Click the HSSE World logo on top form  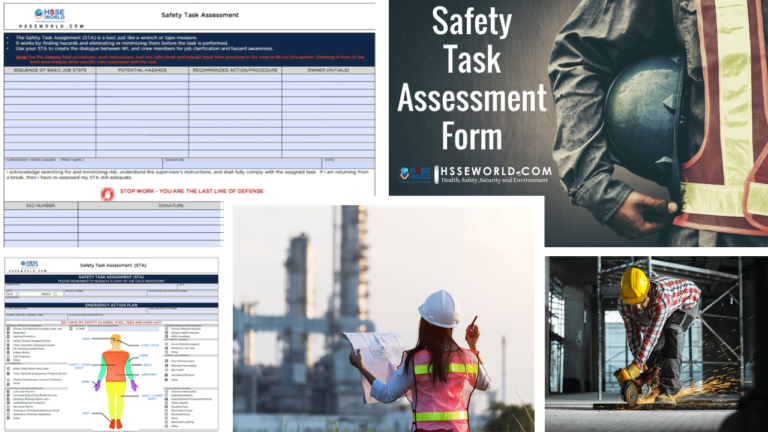point(49,15)
